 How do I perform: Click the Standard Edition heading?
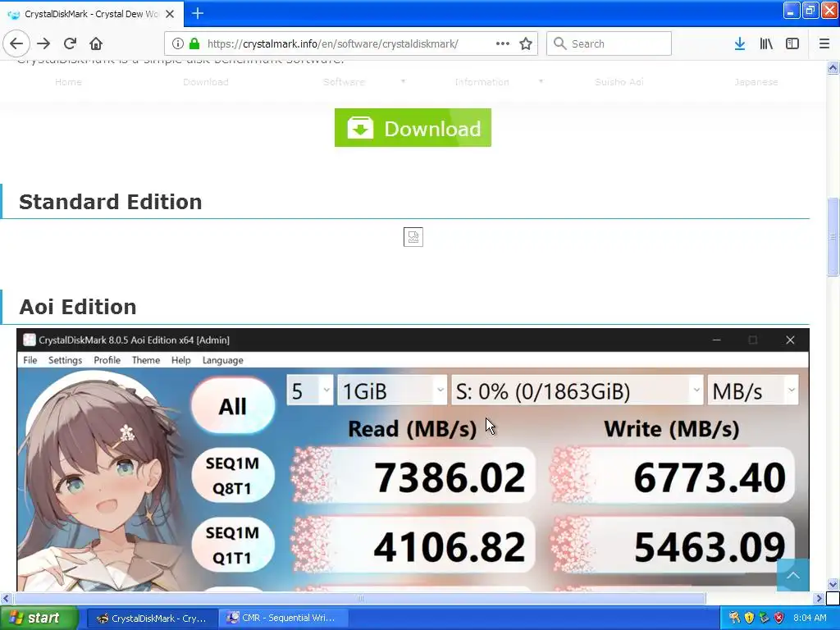pos(111,202)
